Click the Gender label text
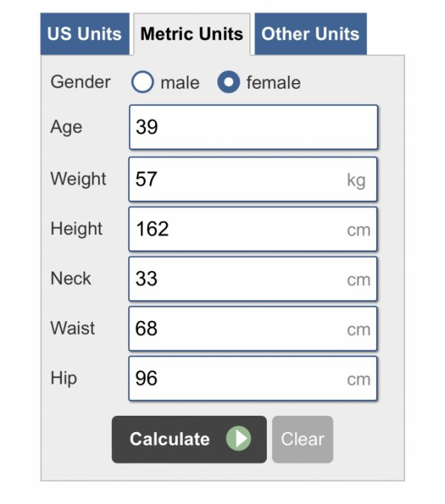 click(80, 82)
